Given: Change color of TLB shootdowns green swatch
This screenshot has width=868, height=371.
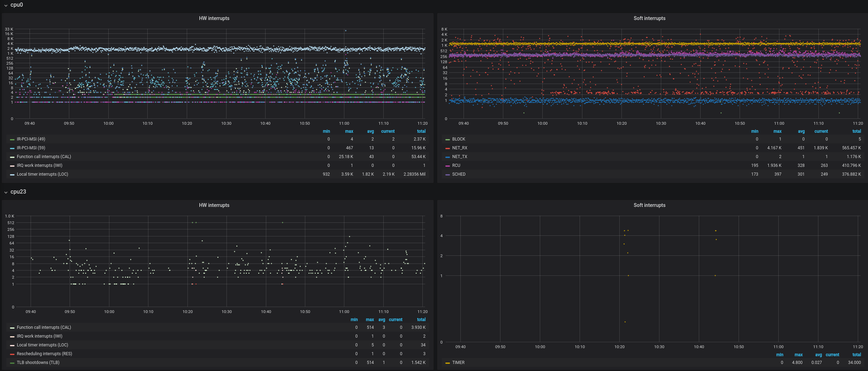Looking at the screenshot, I should (x=12, y=363).
